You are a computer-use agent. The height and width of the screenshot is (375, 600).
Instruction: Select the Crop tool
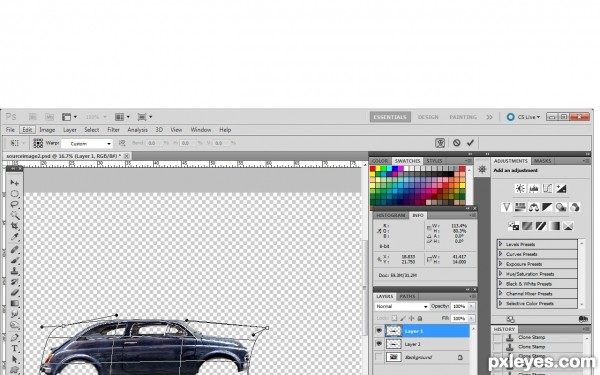point(15,226)
